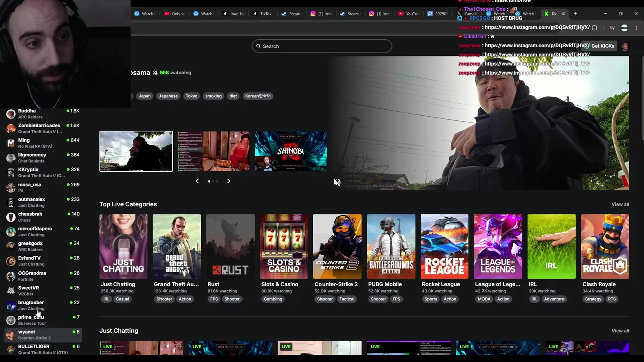Click the MOBA tag under League of Legends
The width and height of the screenshot is (644, 362).
coord(484,299)
